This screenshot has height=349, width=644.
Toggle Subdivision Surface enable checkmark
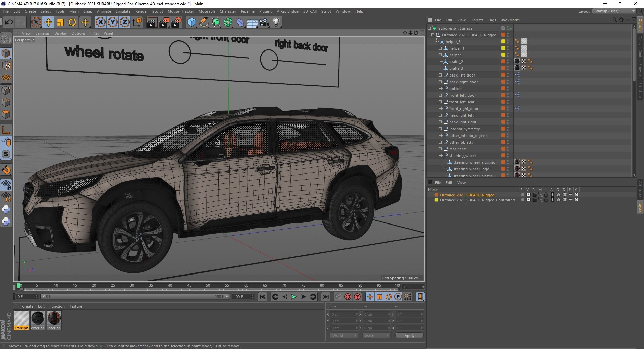[511, 28]
